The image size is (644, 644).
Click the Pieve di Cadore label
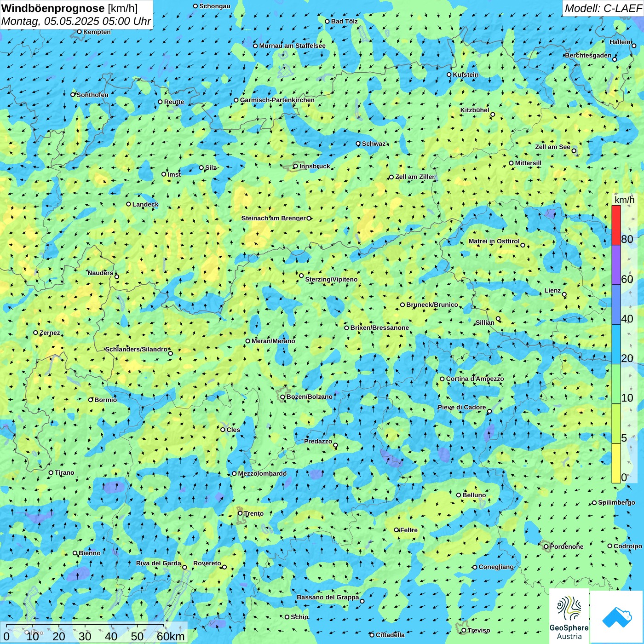tap(462, 407)
